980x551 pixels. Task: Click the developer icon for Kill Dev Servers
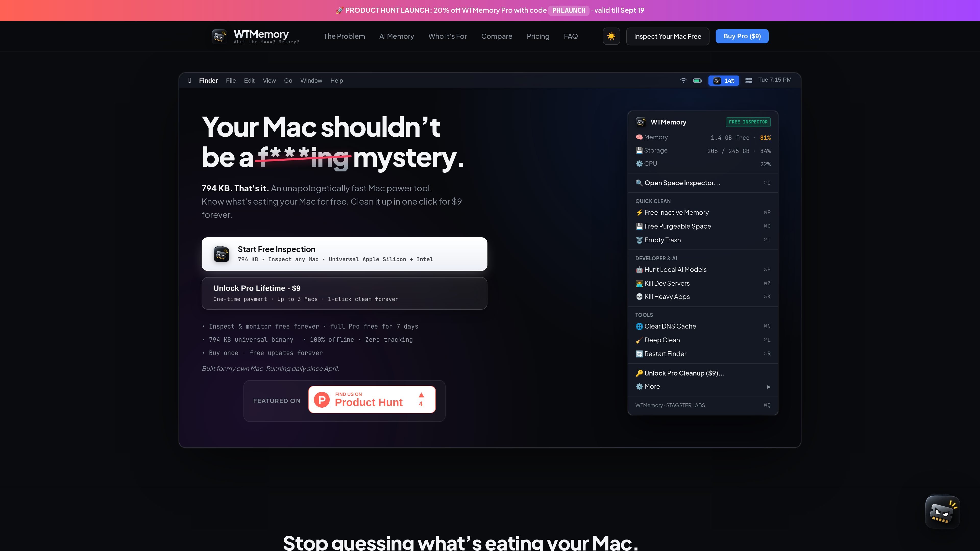[639, 283]
